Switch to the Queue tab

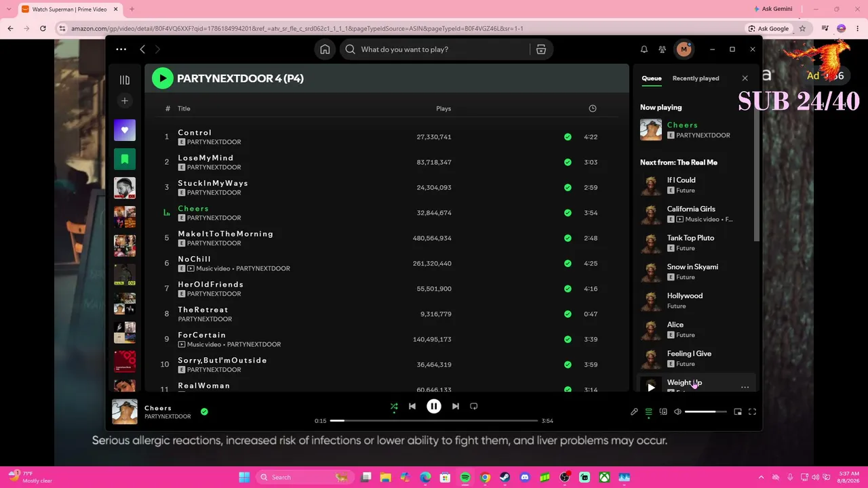click(652, 79)
